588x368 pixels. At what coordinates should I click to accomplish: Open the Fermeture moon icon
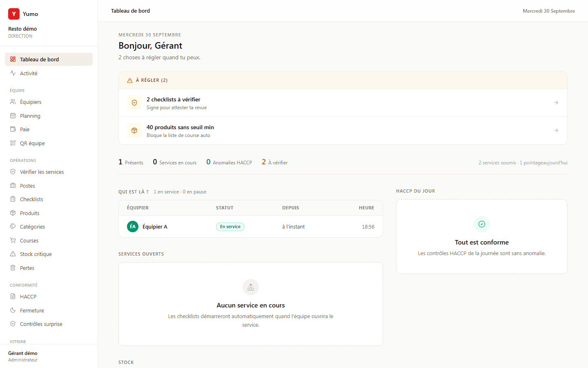coord(13,310)
